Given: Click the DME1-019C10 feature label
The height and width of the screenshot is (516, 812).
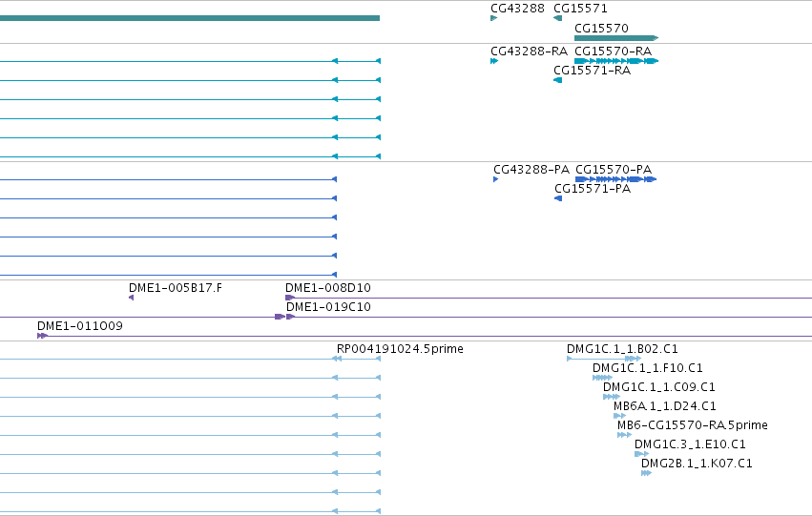Looking at the screenshot, I should [x=328, y=307].
